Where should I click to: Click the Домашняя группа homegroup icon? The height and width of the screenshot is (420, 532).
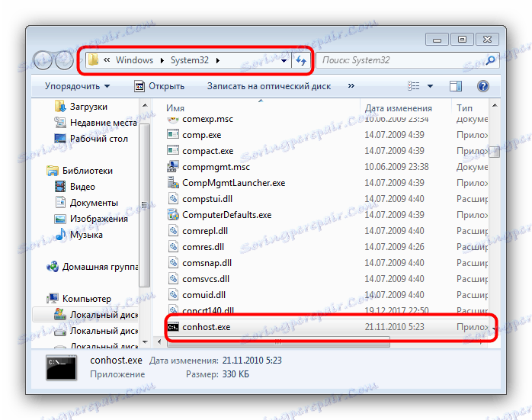53,267
